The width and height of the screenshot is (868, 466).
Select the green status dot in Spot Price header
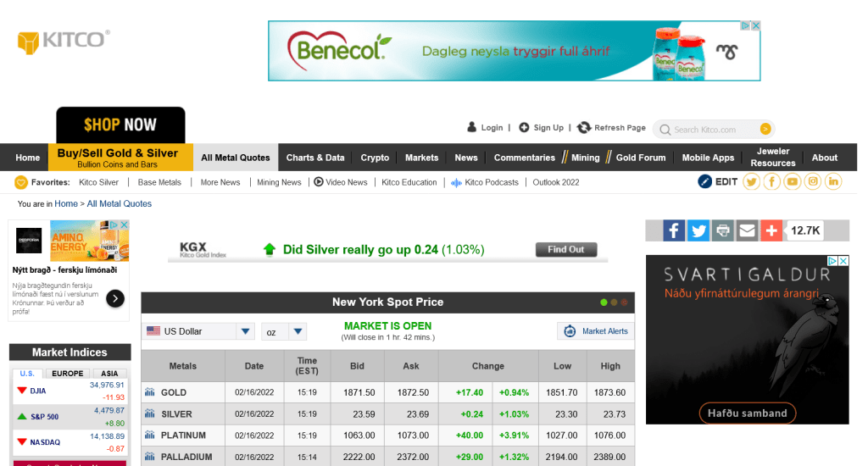click(604, 302)
